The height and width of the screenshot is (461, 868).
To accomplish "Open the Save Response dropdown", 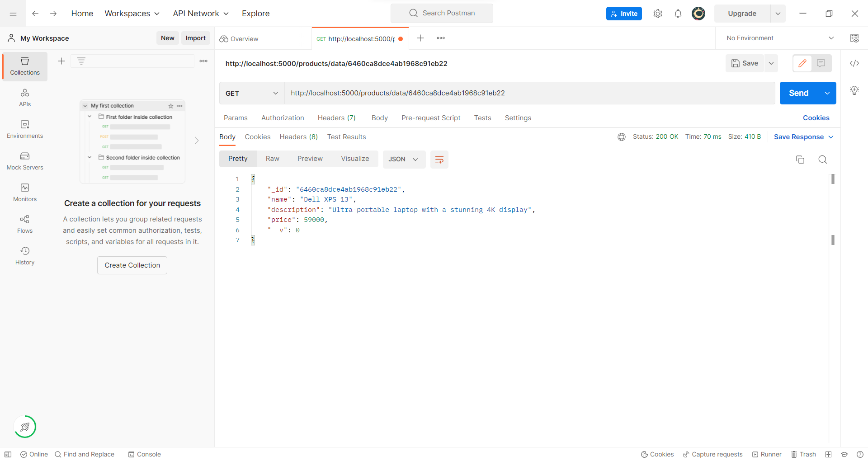I will pyautogui.click(x=804, y=137).
